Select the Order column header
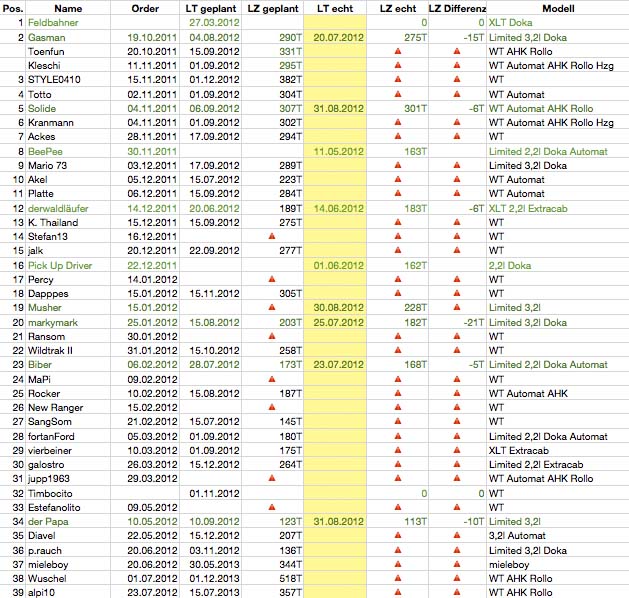The height and width of the screenshot is (598, 629). click(x=145, y=8)
